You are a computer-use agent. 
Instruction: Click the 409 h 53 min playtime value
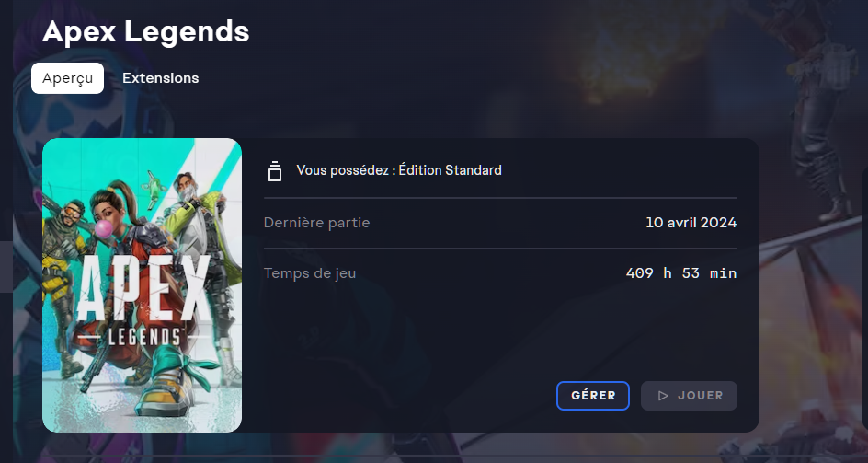681,273
